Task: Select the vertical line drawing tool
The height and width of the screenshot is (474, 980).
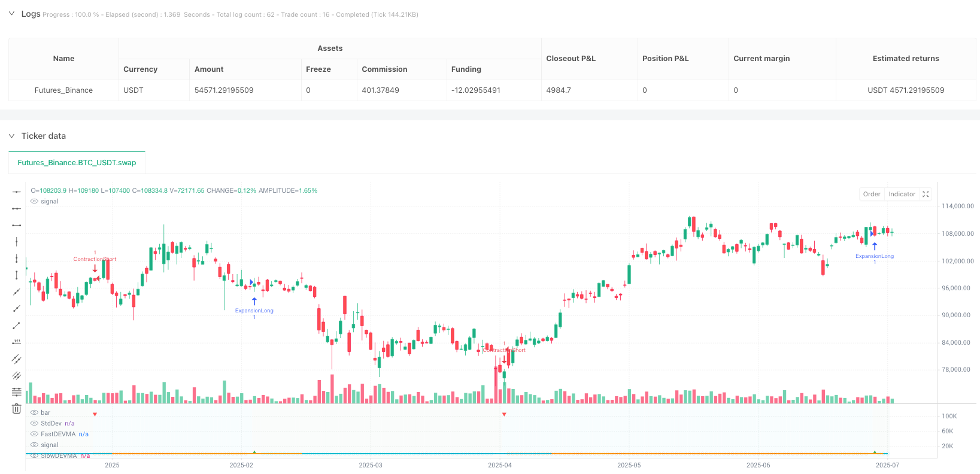Action: point(16,242)
